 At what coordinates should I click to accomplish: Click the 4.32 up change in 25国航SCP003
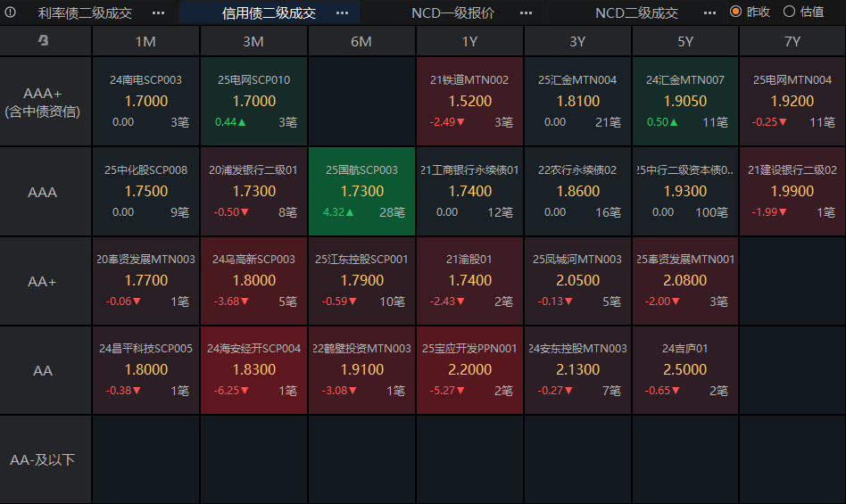pos(338,212)
